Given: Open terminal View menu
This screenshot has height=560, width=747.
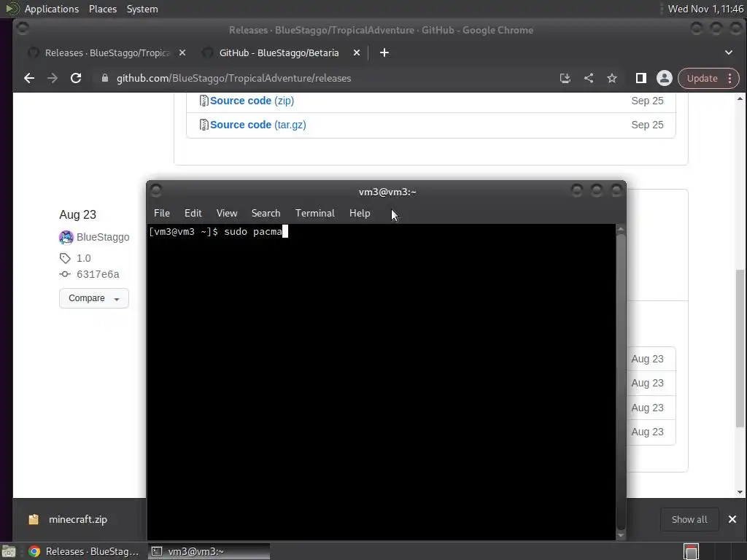Looking at the screenshot, I should click(x=227, y=214).
